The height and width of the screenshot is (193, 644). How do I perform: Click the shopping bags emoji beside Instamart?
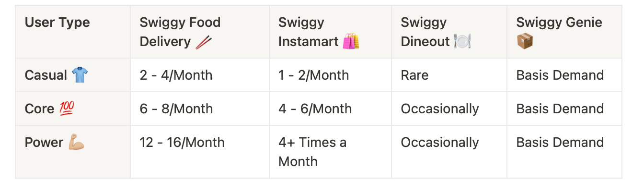click(351, 42)
